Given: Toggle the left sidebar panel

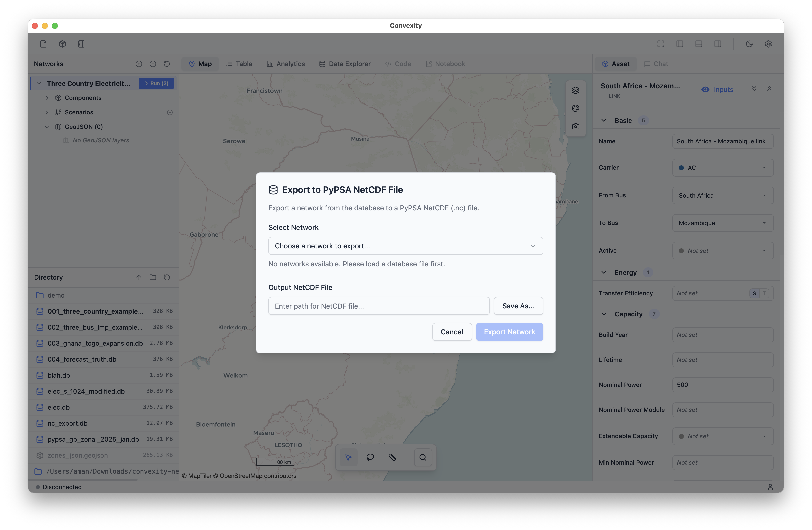Looking at the screenshot, I should point(679,44).
